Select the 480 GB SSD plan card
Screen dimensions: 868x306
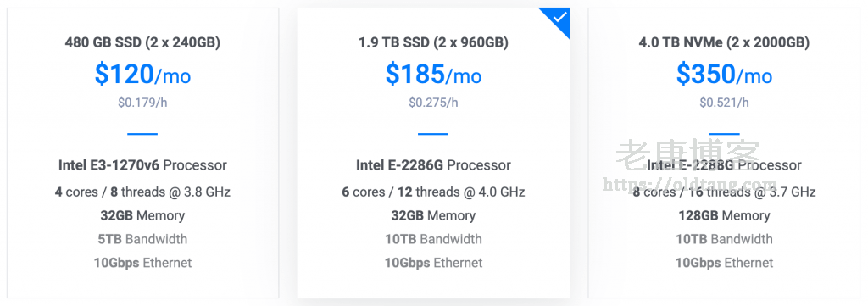(142, 153)
